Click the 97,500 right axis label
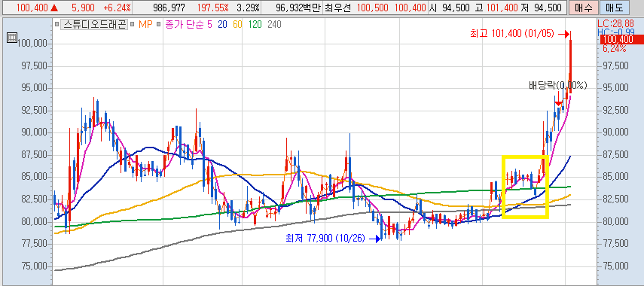 [x=615, y=66]
